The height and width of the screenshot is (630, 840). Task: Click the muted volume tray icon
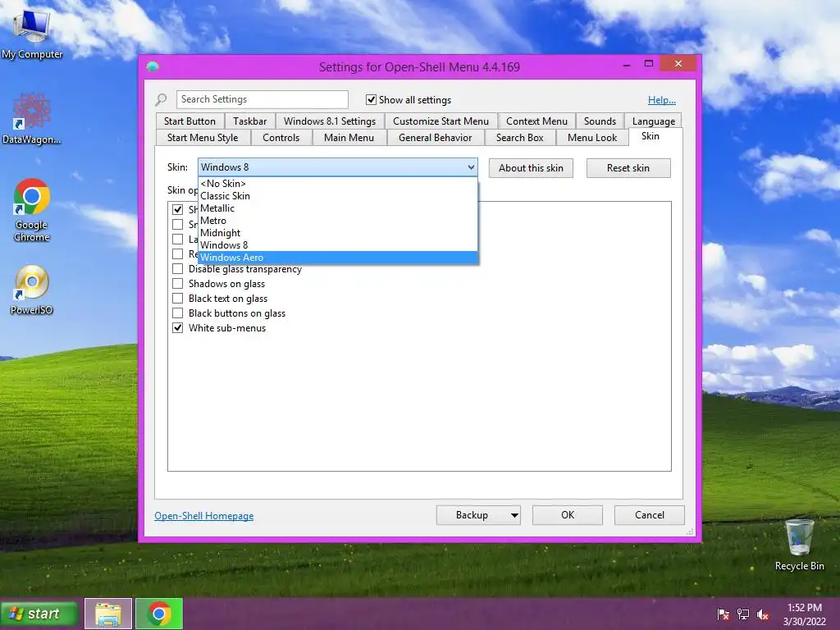[x=763, y=614]
